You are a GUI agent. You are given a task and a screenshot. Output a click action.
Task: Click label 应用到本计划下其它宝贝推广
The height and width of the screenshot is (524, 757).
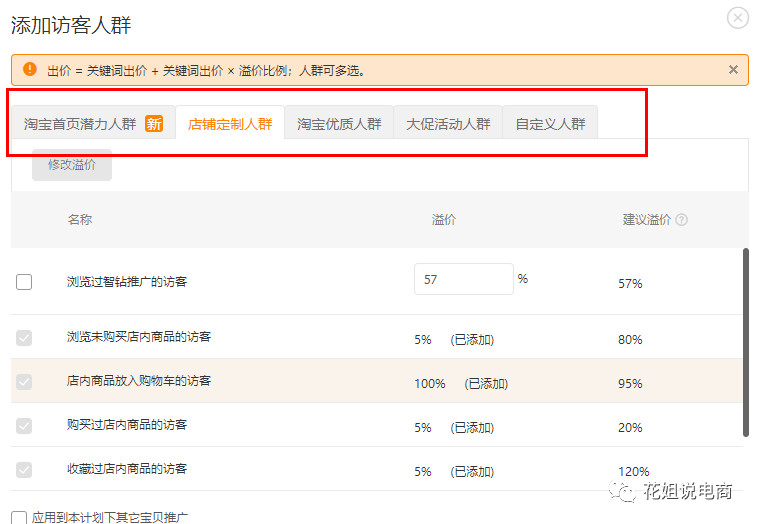[110, 518]
